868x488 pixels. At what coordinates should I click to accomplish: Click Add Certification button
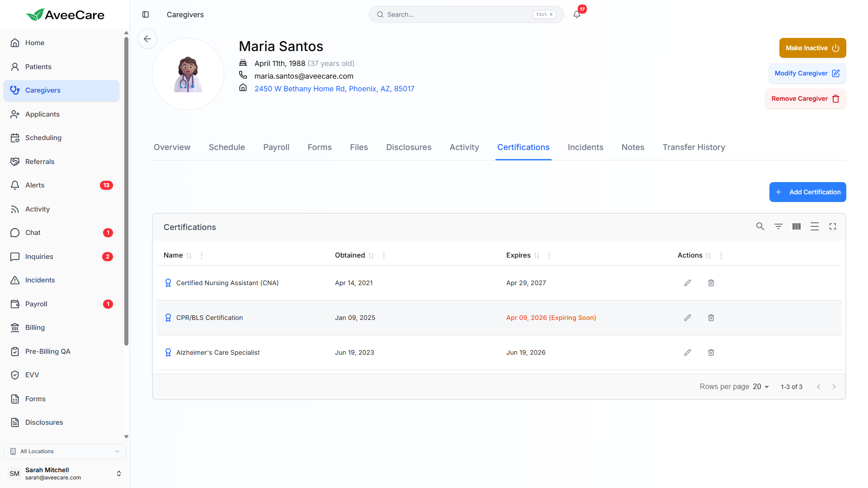pos(807,192)
